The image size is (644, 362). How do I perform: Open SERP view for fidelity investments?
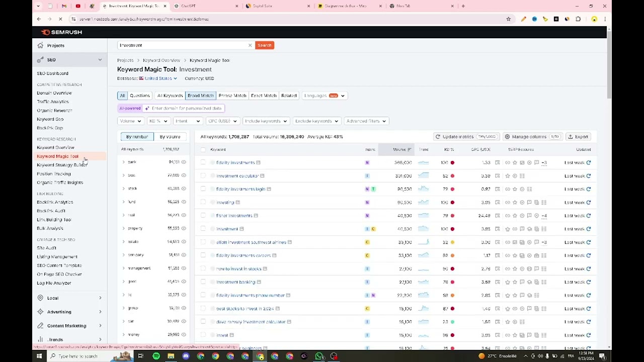(497, 162)
